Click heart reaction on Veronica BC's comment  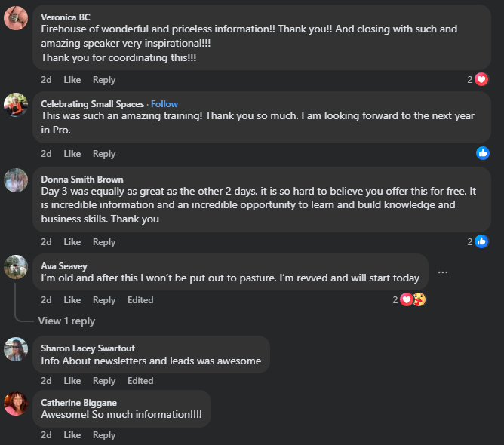(481, 79)
